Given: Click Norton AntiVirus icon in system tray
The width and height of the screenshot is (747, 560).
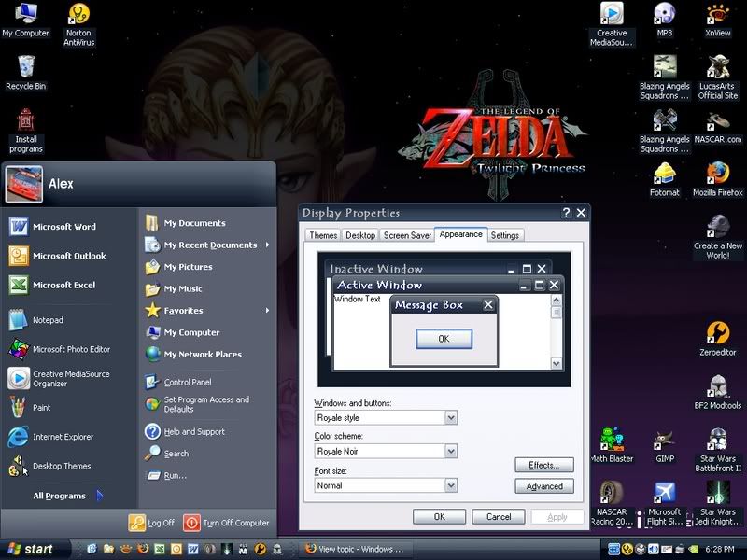Looking at the screenshot, I should [x=627, y=549].
